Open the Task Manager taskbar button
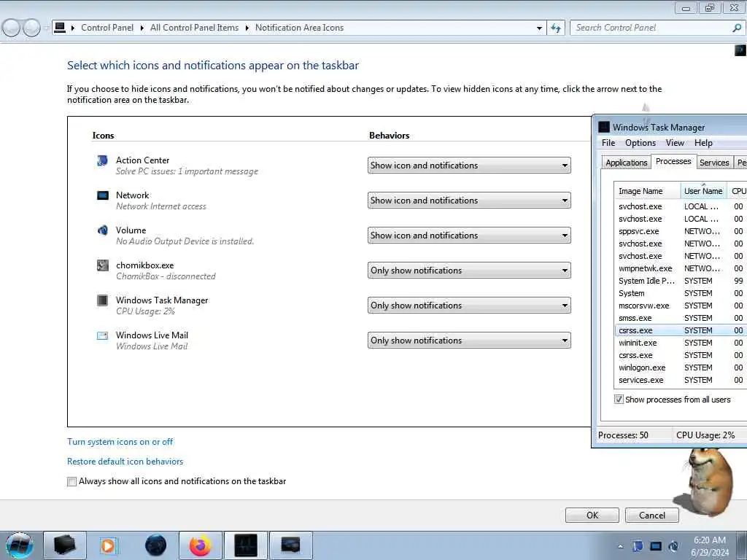The width and height of the screenshot is (747, 560). [x=246, y=545]
